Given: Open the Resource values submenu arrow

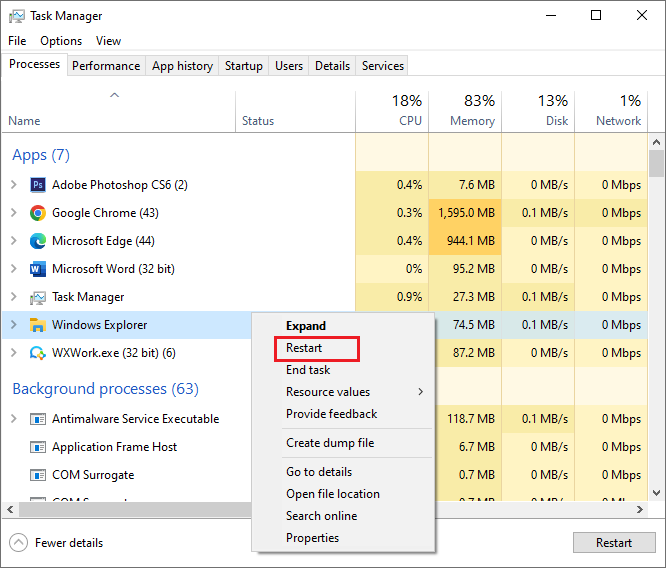Looking at the screenshot, I should click(420, 392).
